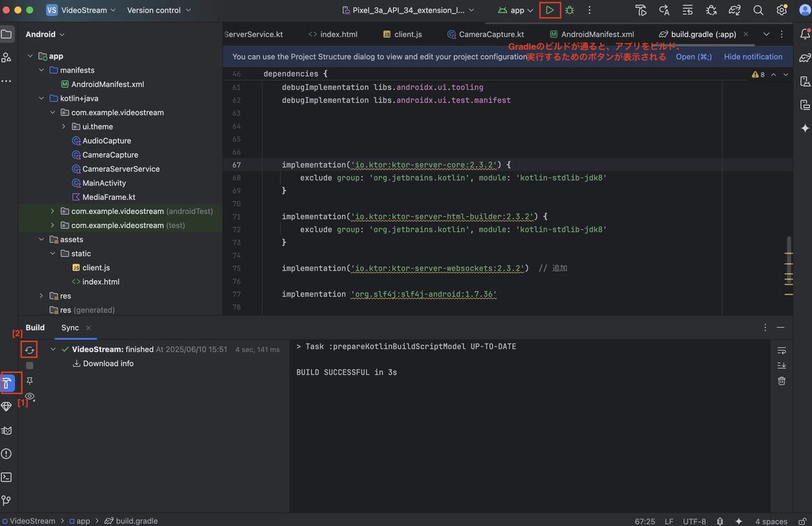This screenshot has height=526, width=812.
Task: Open the Git branch tool window icon
Action: click(7, 500)
